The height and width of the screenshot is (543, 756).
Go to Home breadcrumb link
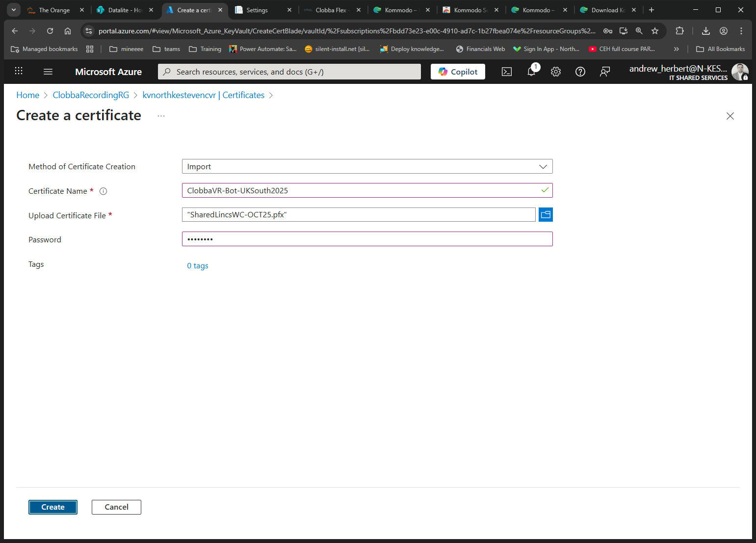(x=28, y=95)
